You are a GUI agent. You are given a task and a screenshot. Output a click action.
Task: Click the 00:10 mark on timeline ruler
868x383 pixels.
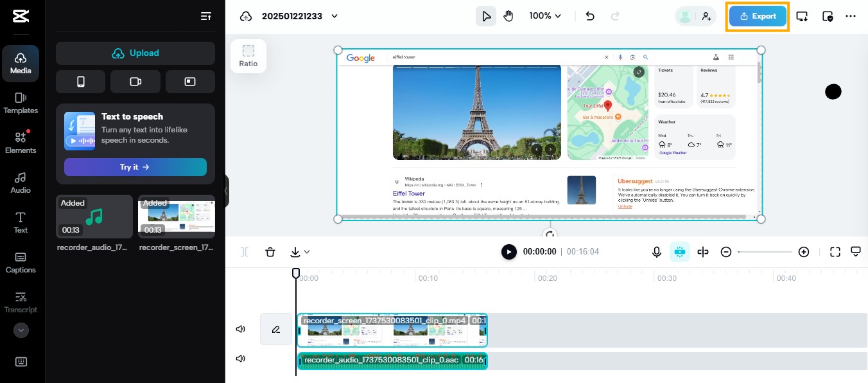coord(428,278)
